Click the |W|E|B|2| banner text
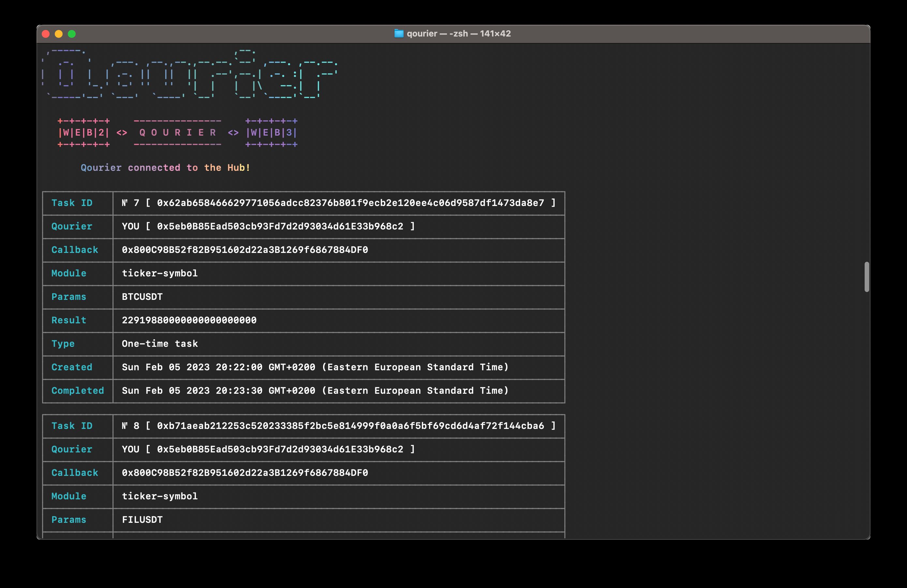The height and width of the screenshot is (588, 907). [x=83, y=133]
